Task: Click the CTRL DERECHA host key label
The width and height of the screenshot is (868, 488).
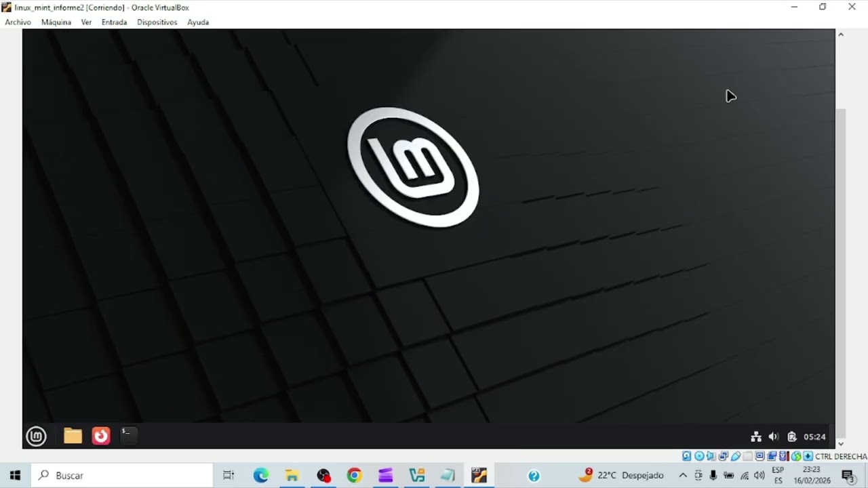Action: point(841,457)
